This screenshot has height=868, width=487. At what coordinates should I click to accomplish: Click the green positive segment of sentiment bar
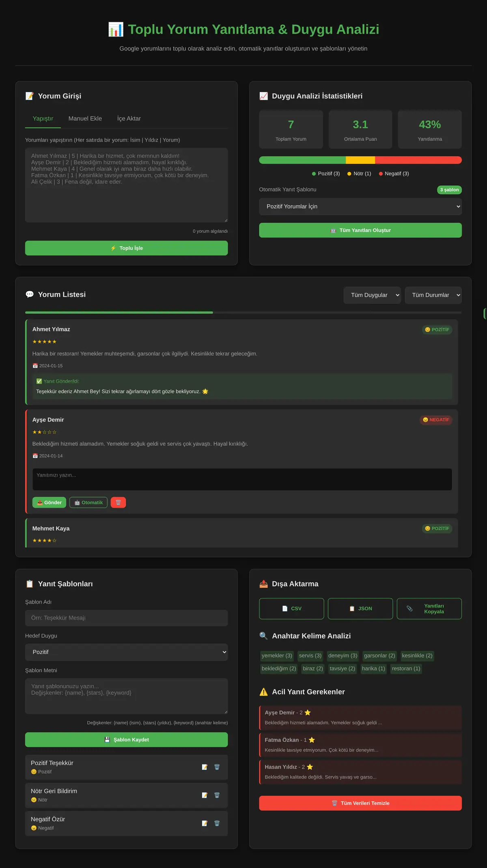click(302, 160)
